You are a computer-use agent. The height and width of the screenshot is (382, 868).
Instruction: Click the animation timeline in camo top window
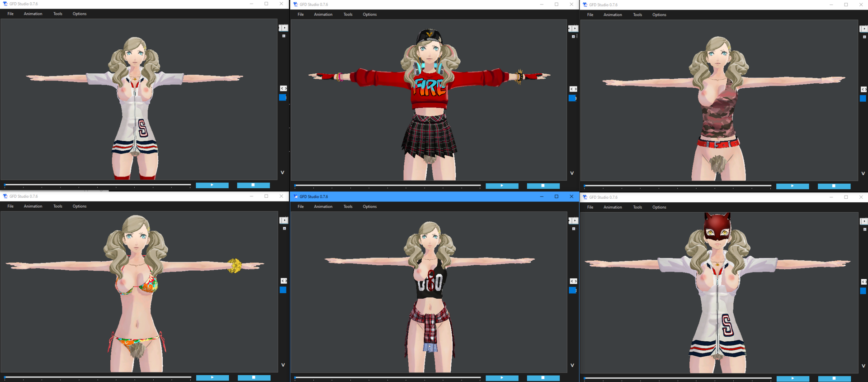678,186
